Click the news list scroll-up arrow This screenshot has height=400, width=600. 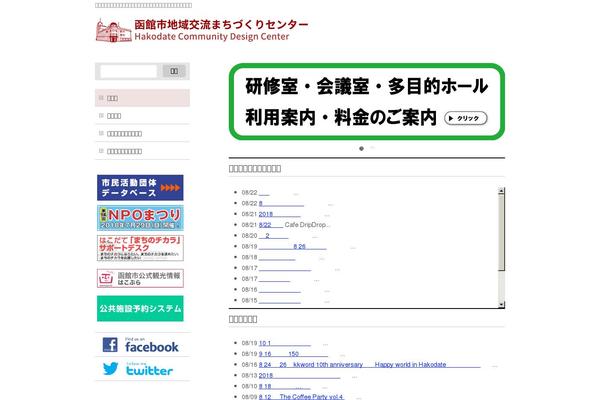(501, 191)
